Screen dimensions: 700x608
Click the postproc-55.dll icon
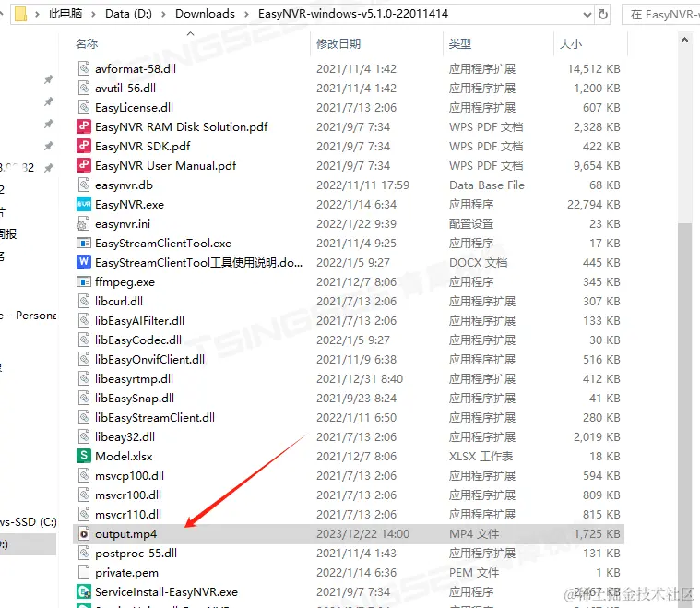(84, 553)
